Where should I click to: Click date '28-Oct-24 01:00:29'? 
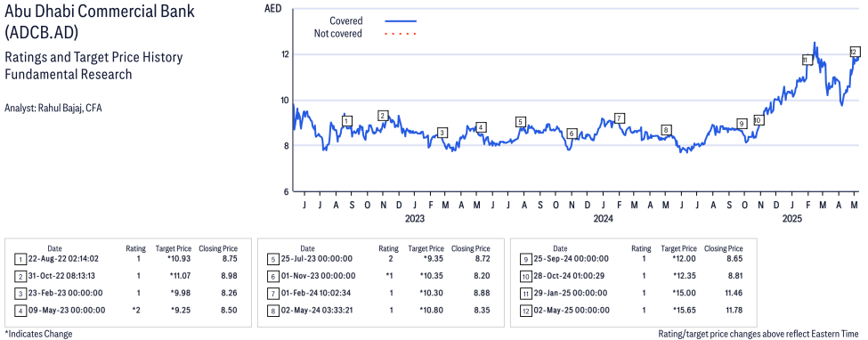click(x=569, y=276)
